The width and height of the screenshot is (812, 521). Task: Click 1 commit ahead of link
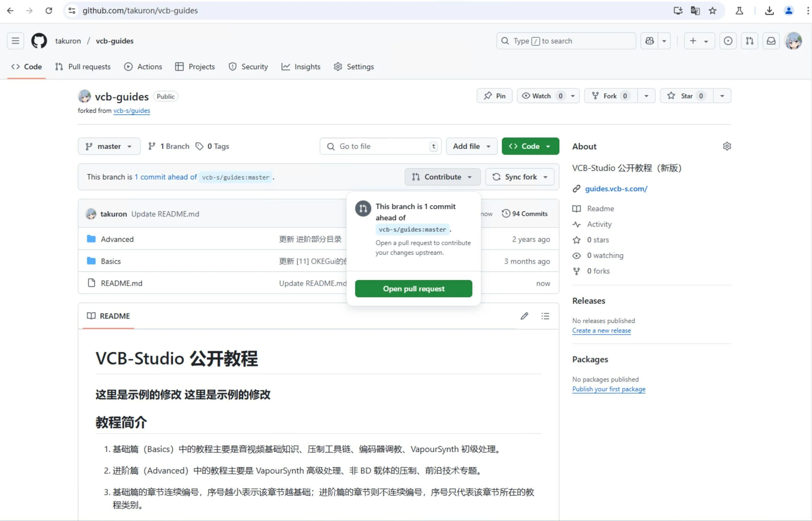166,177
